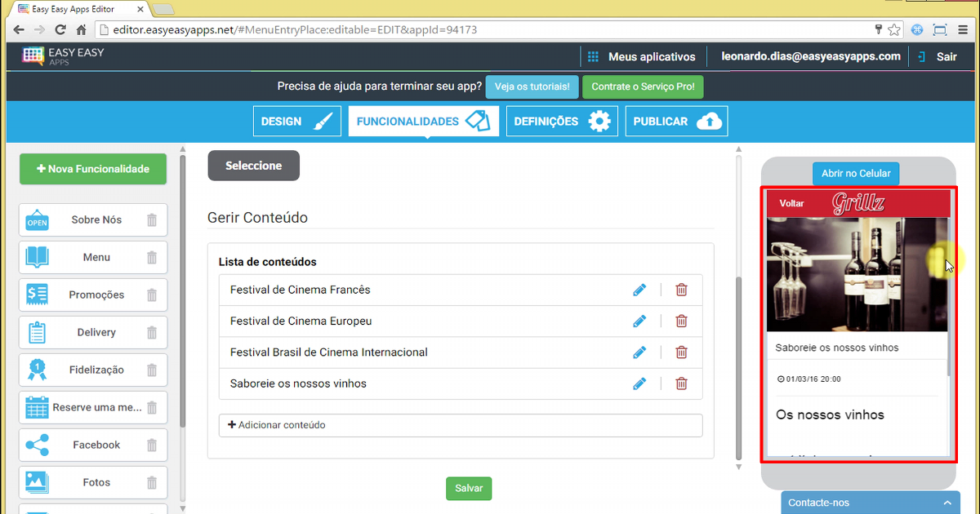This screenshot has width=980, height=514.
Task: Remove Sobre Nós using its sidebar trash icon
Action: (x=152, y=219)
